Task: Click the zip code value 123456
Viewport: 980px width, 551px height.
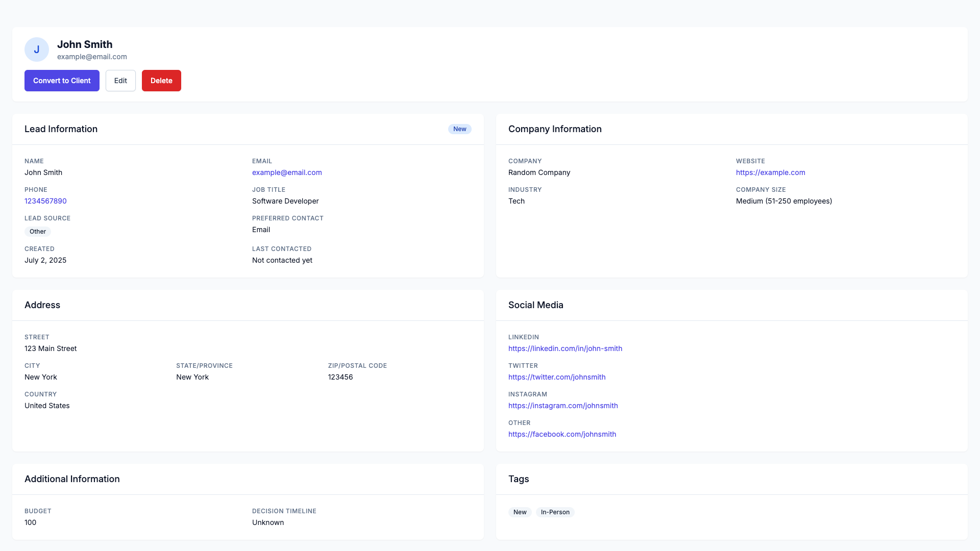Action: [340, 377]
